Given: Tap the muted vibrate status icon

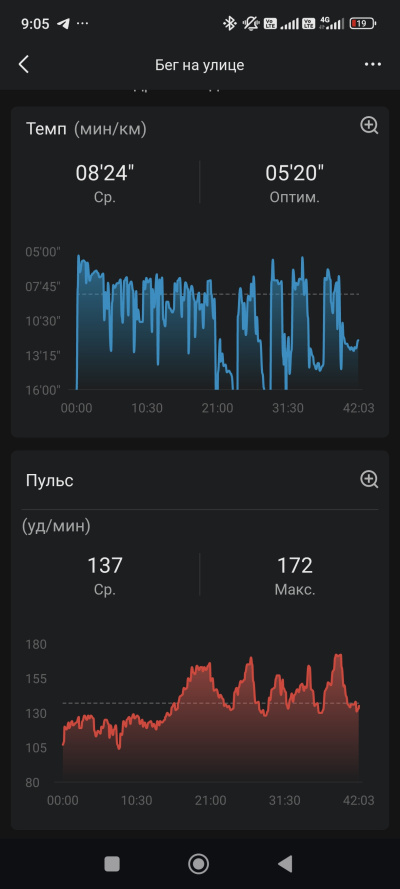Looking at the screenshot, I should pos(250,24).
